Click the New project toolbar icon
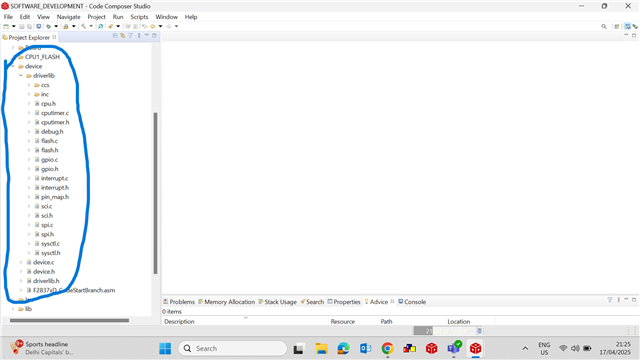The width and height of the screenshot is (640, 360). click(x=6, y=26)
